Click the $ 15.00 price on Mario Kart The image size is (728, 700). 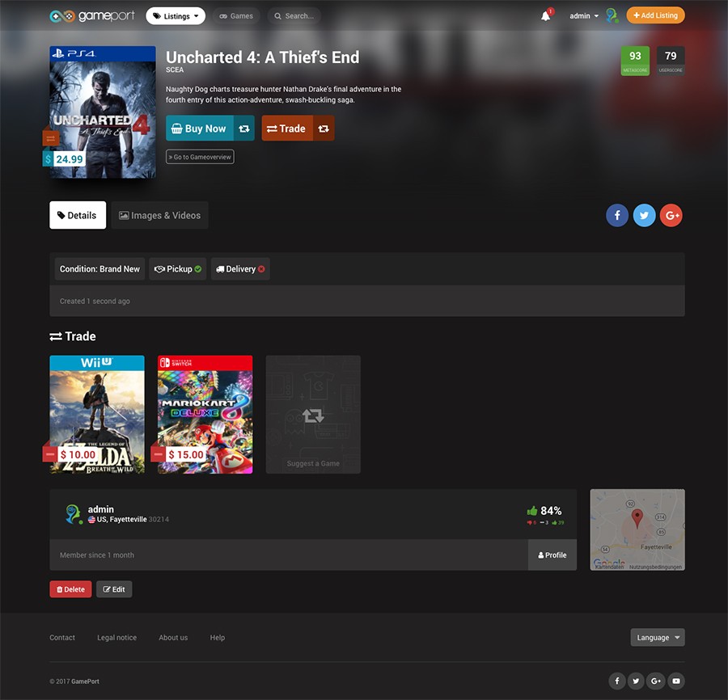(x=186, y=454)
